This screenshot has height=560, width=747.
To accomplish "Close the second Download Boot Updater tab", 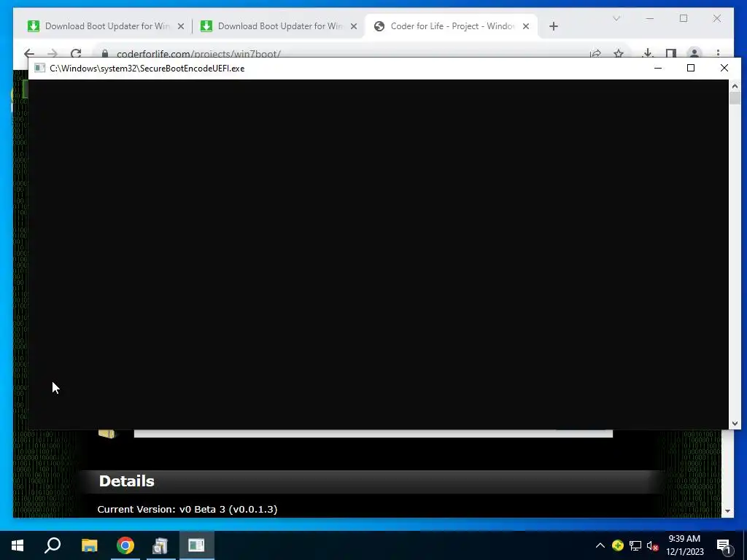I will coord(354,27).
